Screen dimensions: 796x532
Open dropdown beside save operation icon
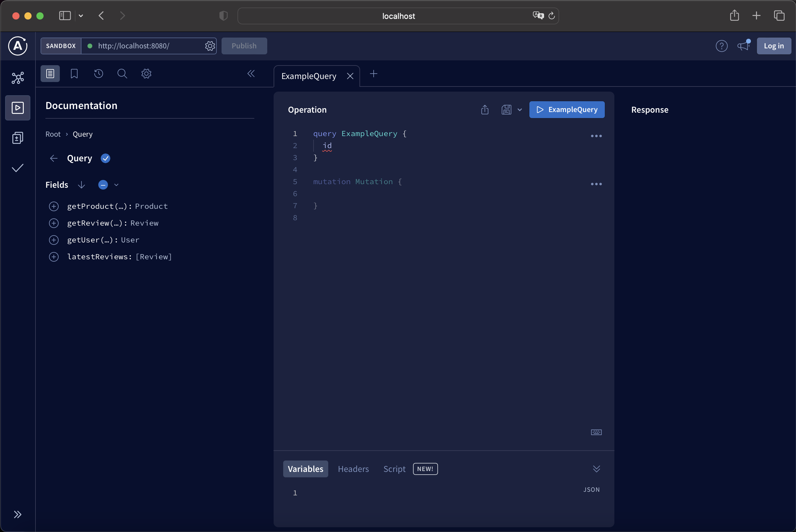point(520,110)
